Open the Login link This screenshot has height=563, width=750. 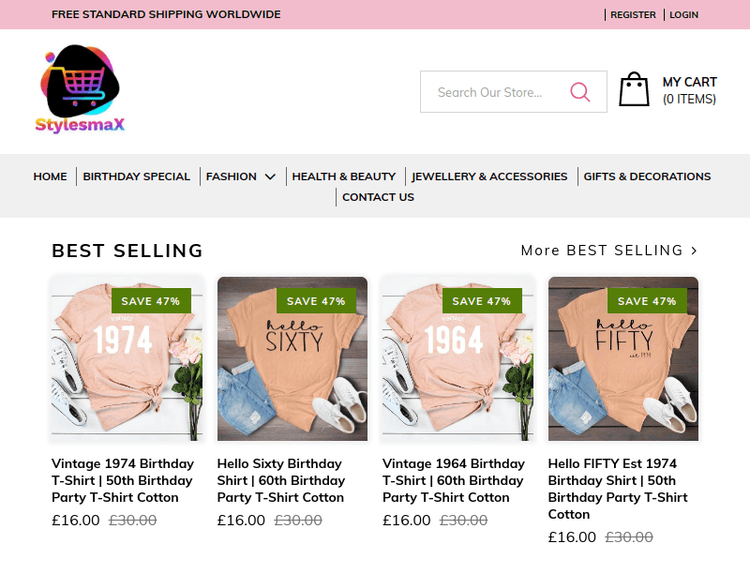pyautogui.click(x=684, y=15)
